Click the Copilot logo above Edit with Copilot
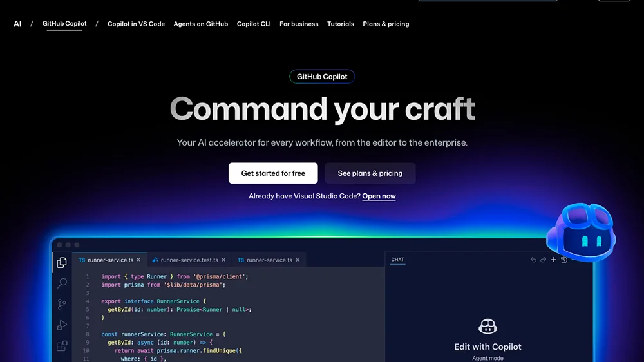644x362 pixels. [x=488, y=327]
